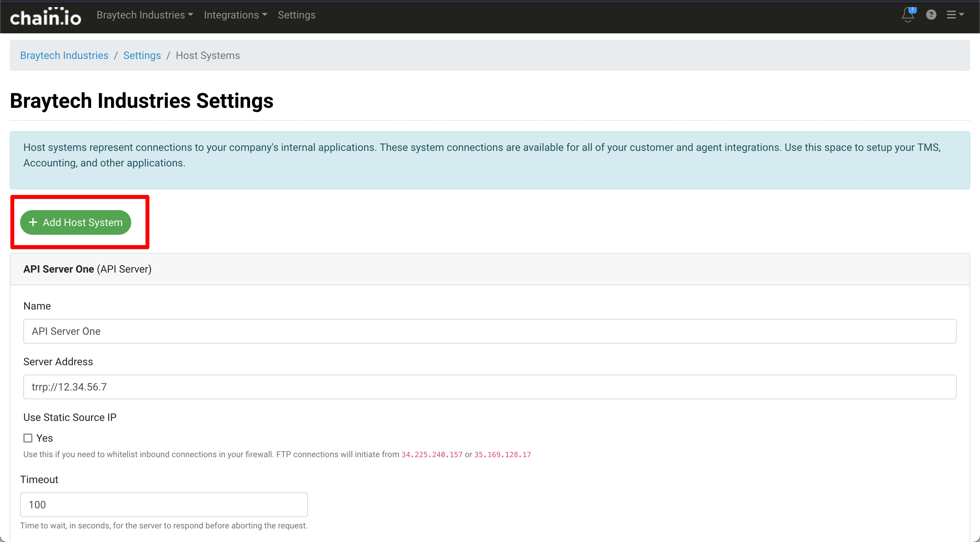Open the hamburger user menu
The height and width of the screenshot is (542, 980).
pos(954,15)
